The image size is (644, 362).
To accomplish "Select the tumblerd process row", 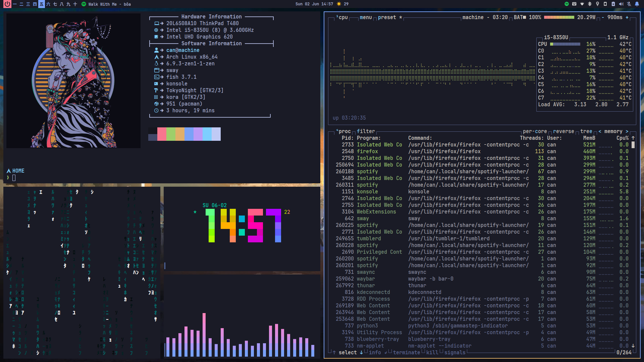I will click(481, 239).
